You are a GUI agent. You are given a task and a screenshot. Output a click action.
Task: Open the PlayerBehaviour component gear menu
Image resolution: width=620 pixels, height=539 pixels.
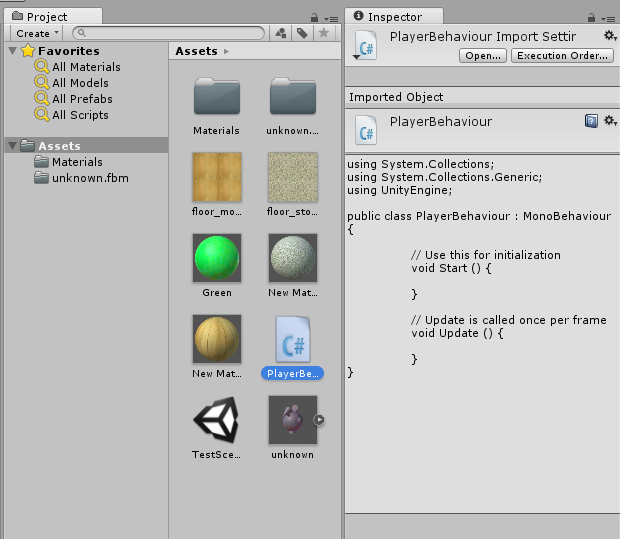610,121
